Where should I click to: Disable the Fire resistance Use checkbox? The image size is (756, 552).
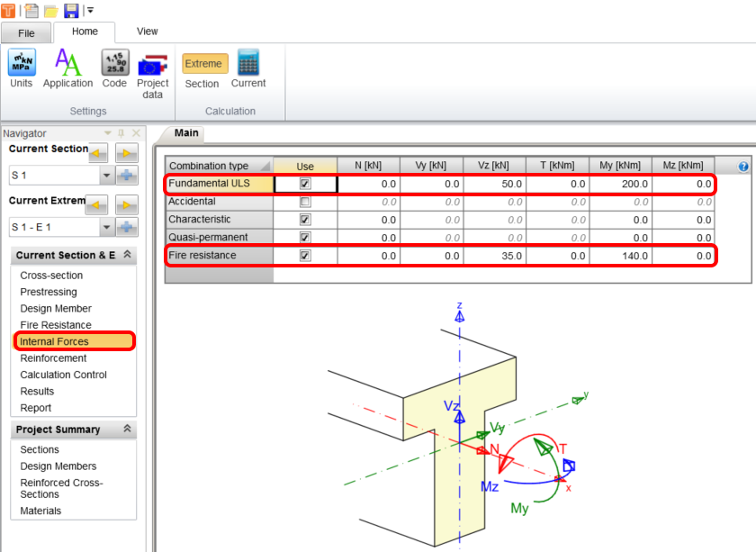pos(305,256)
